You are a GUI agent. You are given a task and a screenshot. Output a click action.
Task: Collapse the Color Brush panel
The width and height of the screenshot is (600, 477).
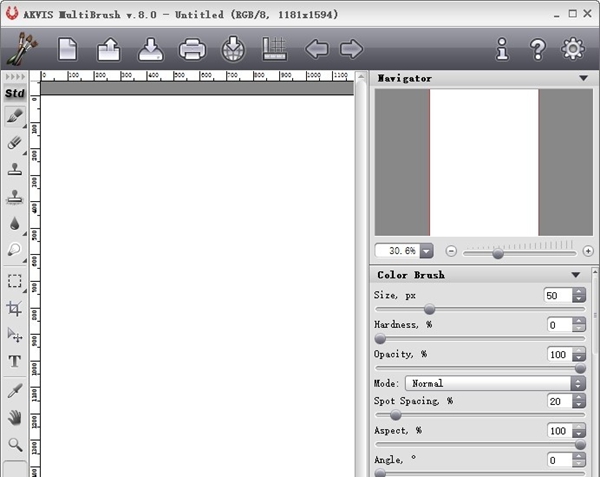pos(576,275)
